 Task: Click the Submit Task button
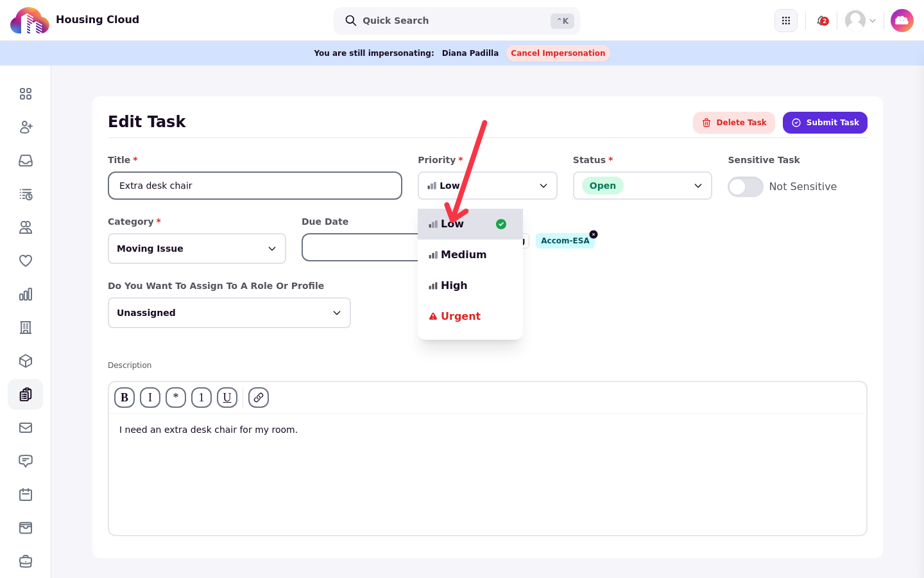(825, 123)
